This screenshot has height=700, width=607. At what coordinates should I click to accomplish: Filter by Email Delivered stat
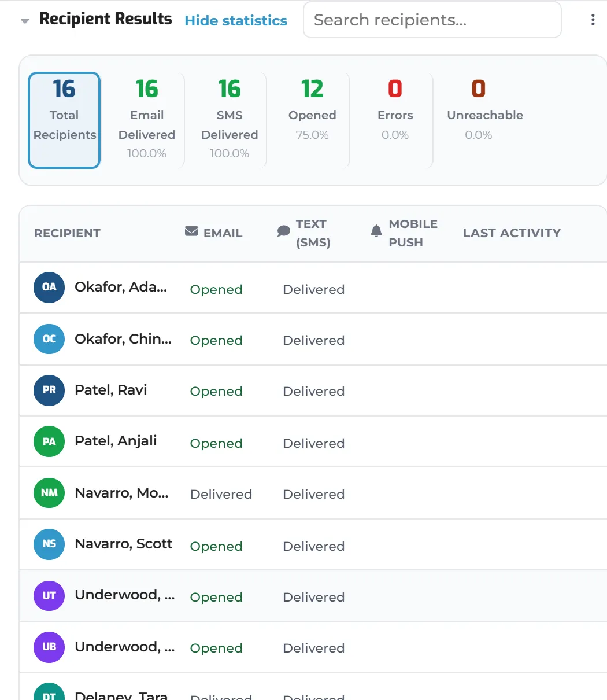(147, 120)
